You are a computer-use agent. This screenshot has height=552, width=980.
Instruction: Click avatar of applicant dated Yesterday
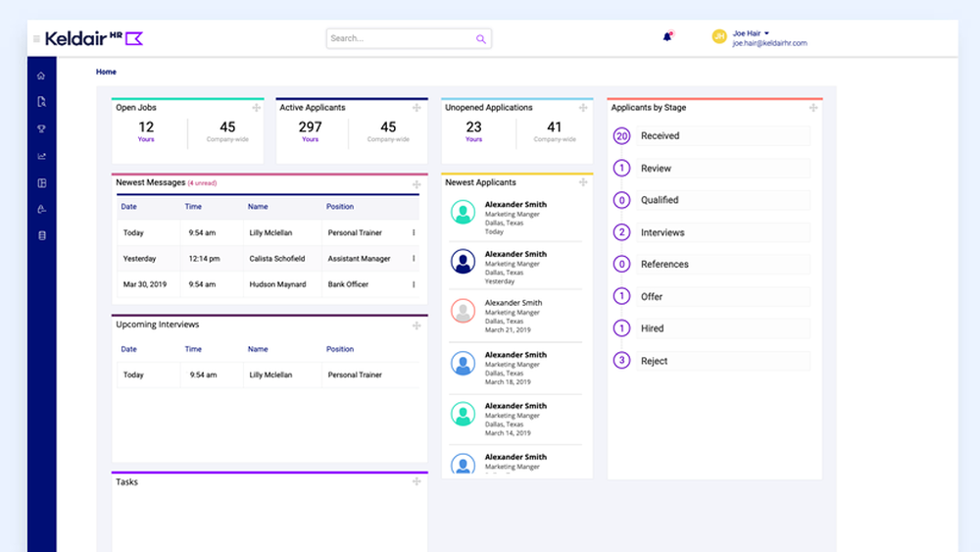click(464, 262)
